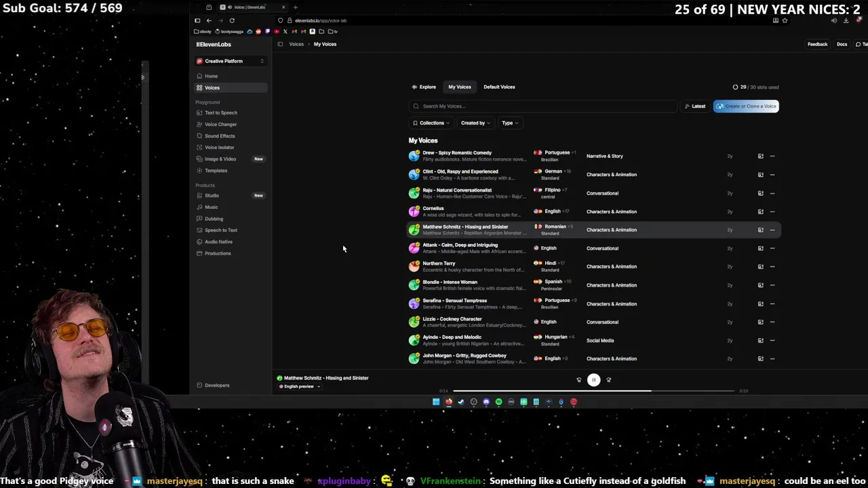The image size is (868, 488).
Task: Open Spotify from the taskbar
Action: tap(498, 402)
